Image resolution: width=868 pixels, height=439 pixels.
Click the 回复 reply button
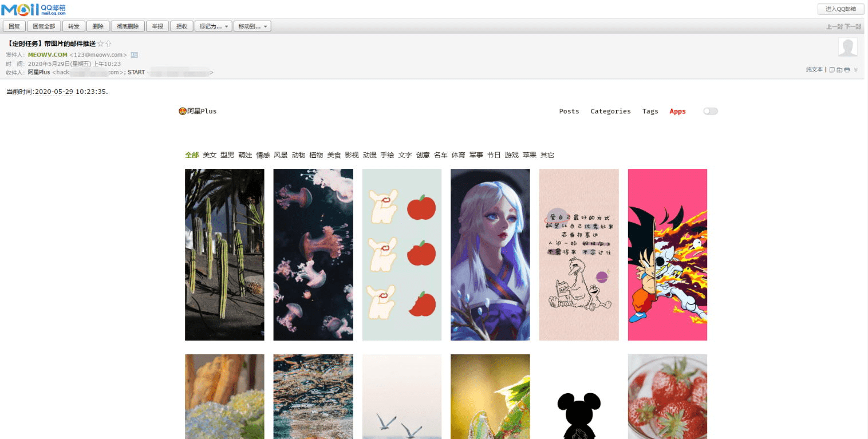click(x=14, y=26)
